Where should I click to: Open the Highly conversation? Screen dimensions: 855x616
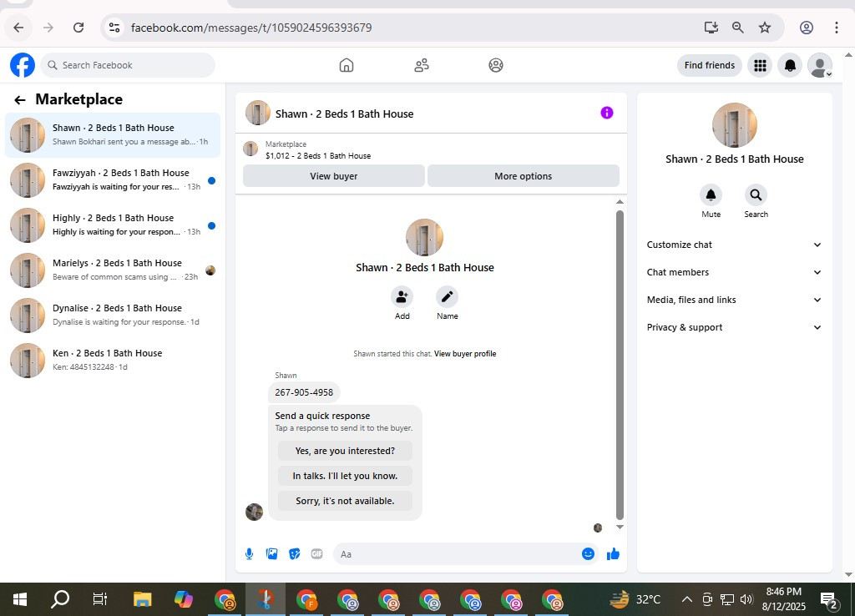113,225
